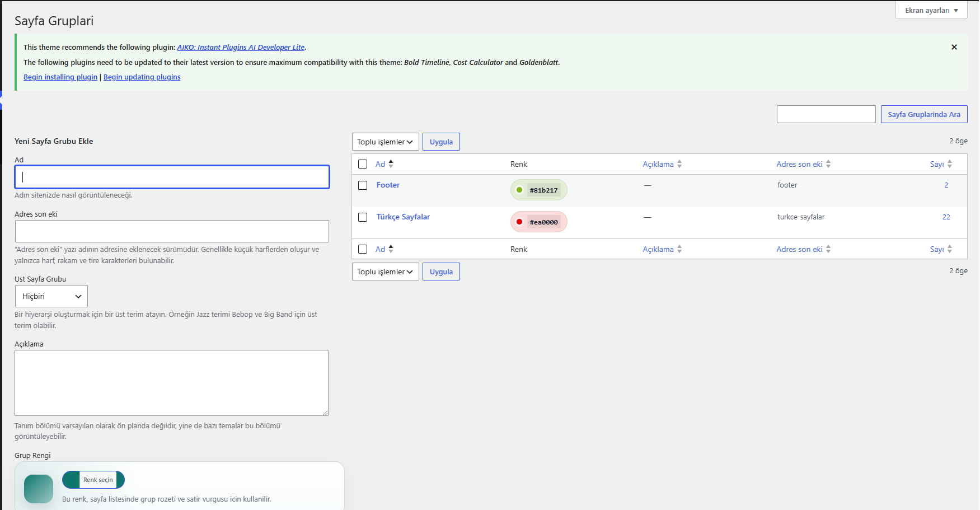Click Begin updating plugins link
This screenshot has height=510, width=980.
pyautogui.click(x=142, y=77)
